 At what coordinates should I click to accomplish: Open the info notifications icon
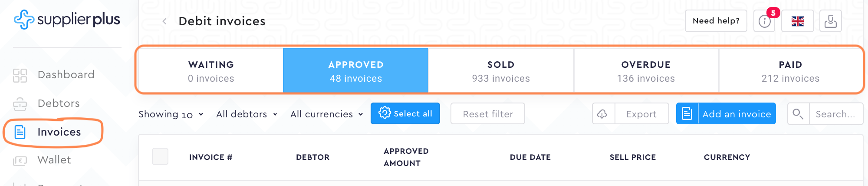764,21
